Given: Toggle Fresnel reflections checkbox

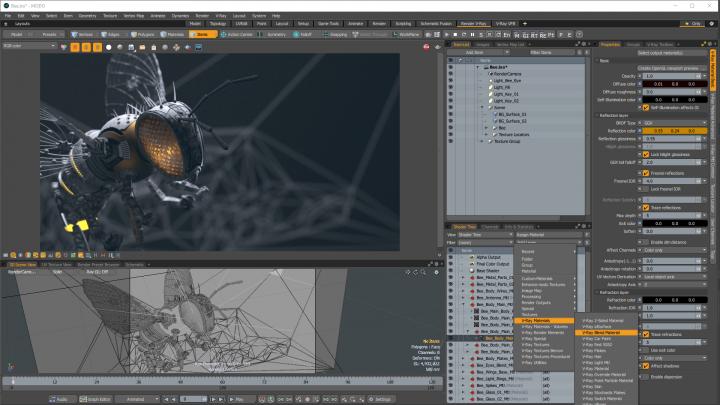Looking at the screenshot, I should (646, 174).
